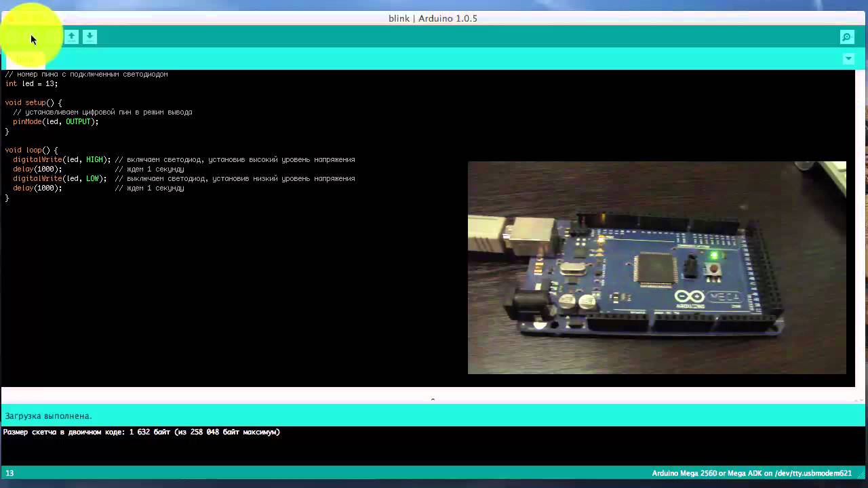
Task: Click the 'void loop() {' line
Action: pos(31,150)
